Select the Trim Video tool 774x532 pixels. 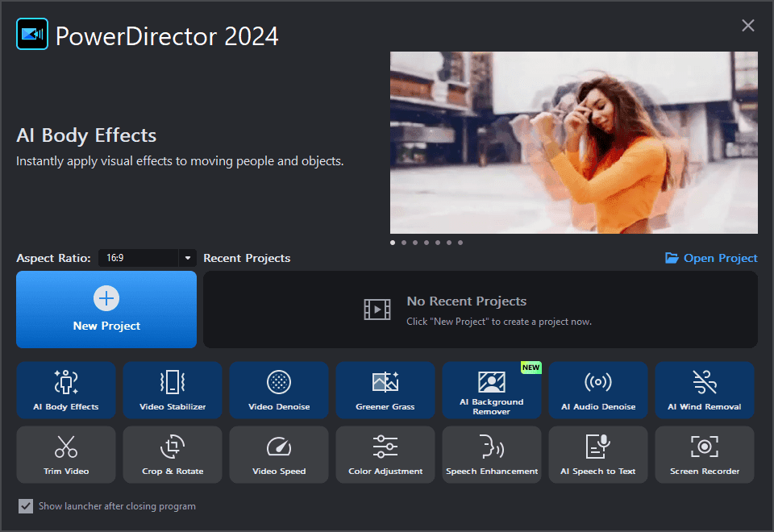coord(66,455)
